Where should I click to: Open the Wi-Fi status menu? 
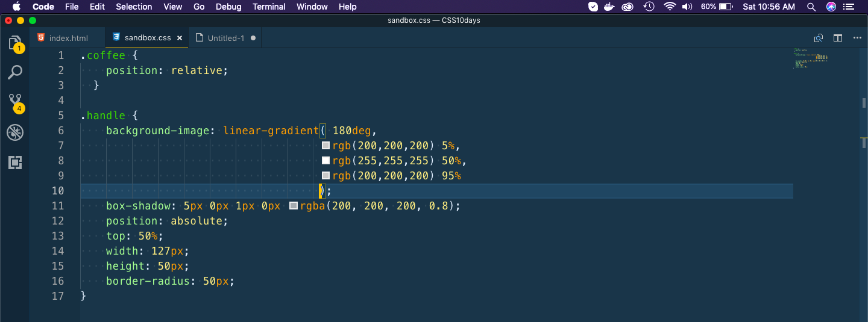point(670,7)
